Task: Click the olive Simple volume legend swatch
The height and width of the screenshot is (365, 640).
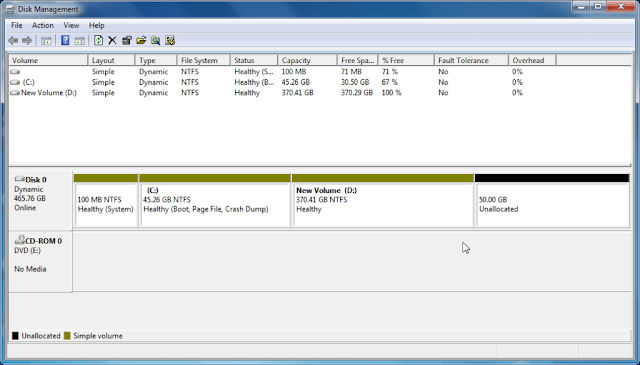Action: pos(67,336)
